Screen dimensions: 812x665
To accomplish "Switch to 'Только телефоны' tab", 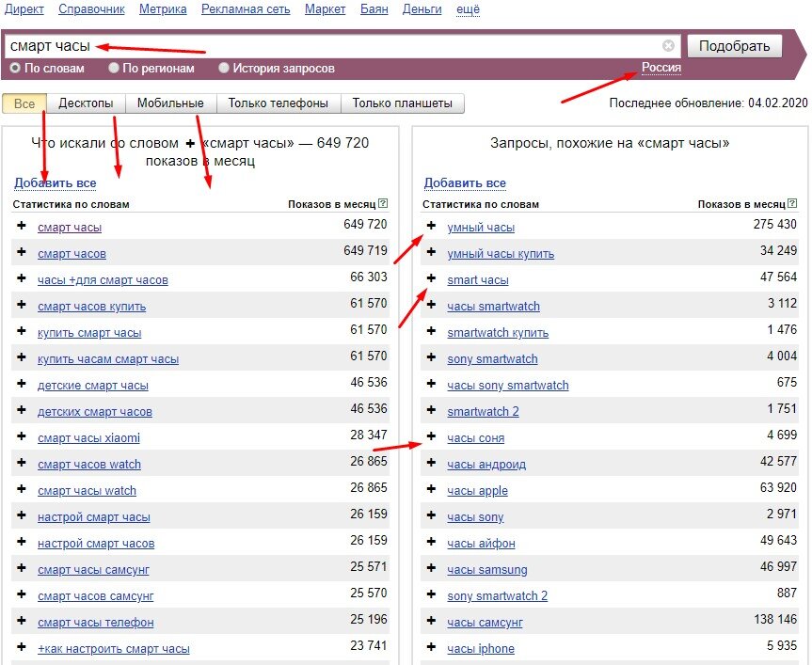I will tap(279, 103).
